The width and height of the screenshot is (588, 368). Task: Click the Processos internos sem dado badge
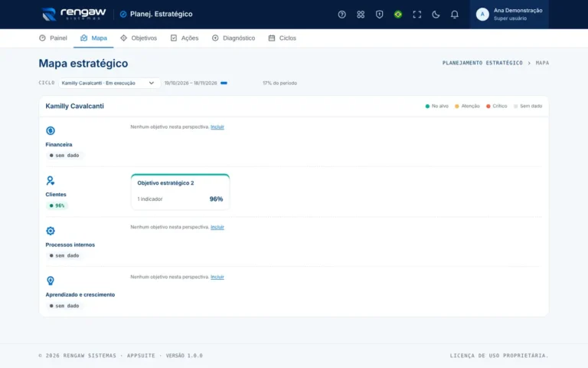[x=64, y=256]
